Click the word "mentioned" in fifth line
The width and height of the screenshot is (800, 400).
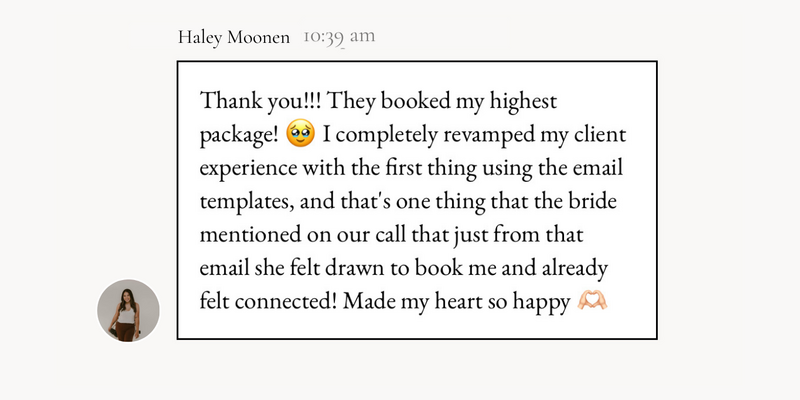click(x=250, y=235)
